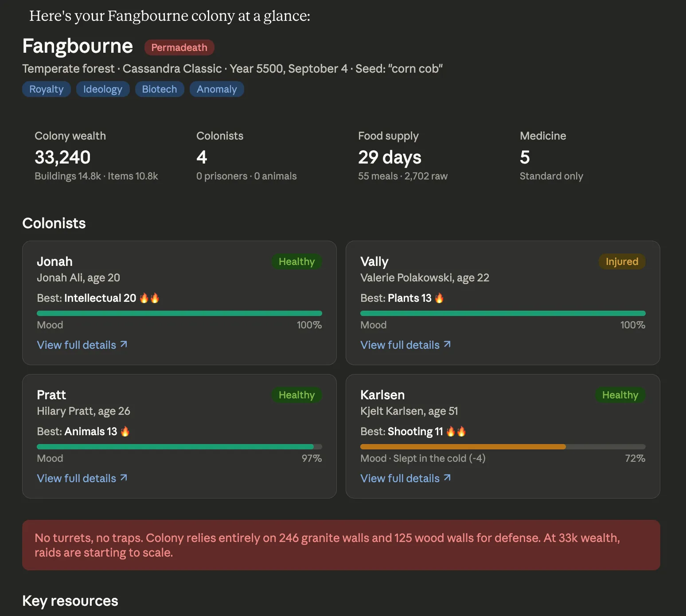This screenshot has width=686, height=616.
Task: Click Vally's Injured status badge
Action: click(622, 261)
